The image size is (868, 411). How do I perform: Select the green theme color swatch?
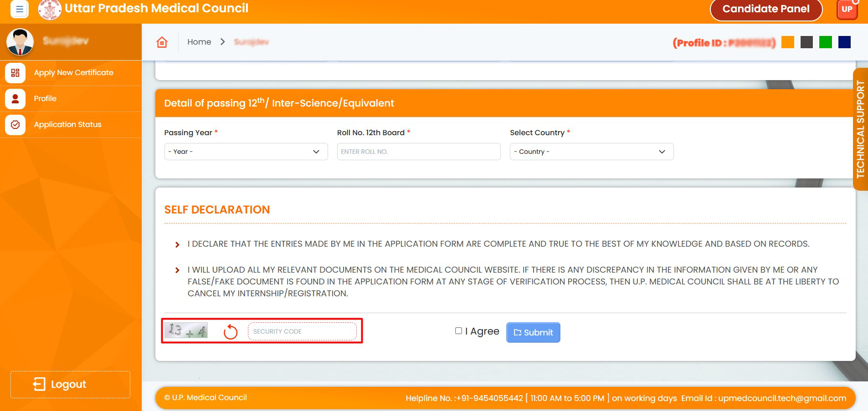825,42
